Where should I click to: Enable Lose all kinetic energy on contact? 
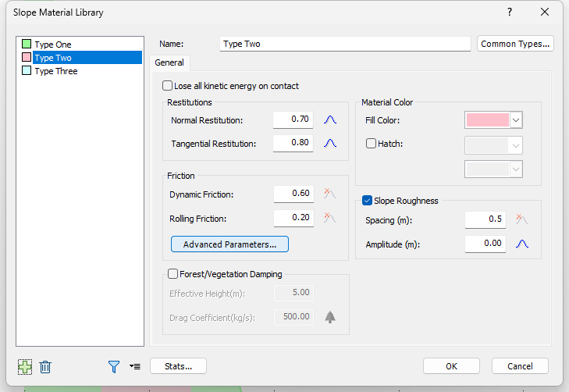(x=167, y=86)
